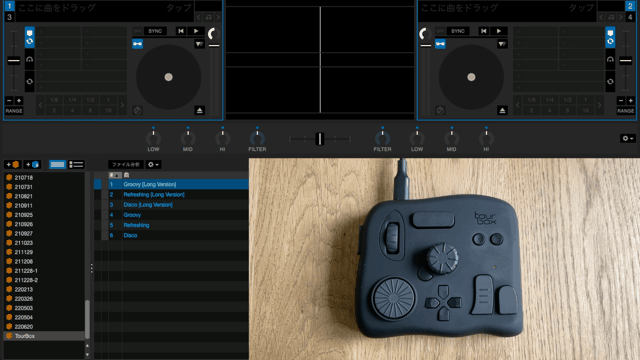
Task: Decrease deck 1 pitch with minus button
Action: click(x=9, y=100)
